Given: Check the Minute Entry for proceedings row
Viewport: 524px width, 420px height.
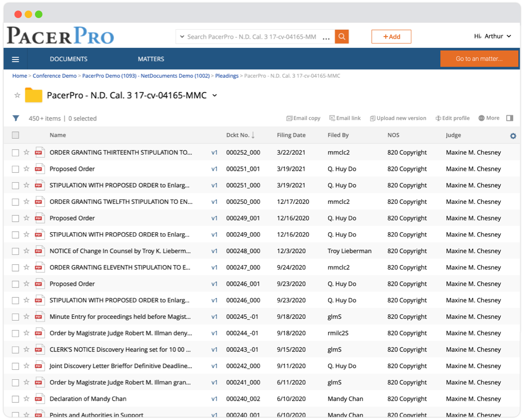Looking at the screenshot, I should click(15, 317).
